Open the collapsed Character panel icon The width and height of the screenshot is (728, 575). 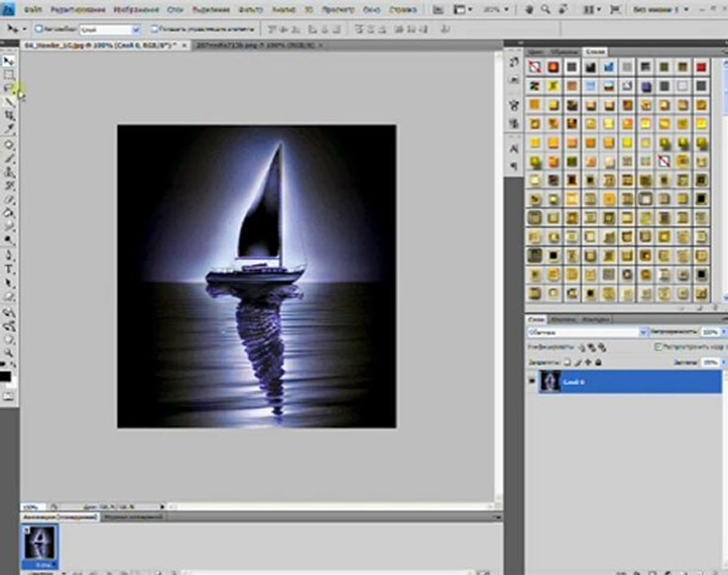[x=514, y=149]
